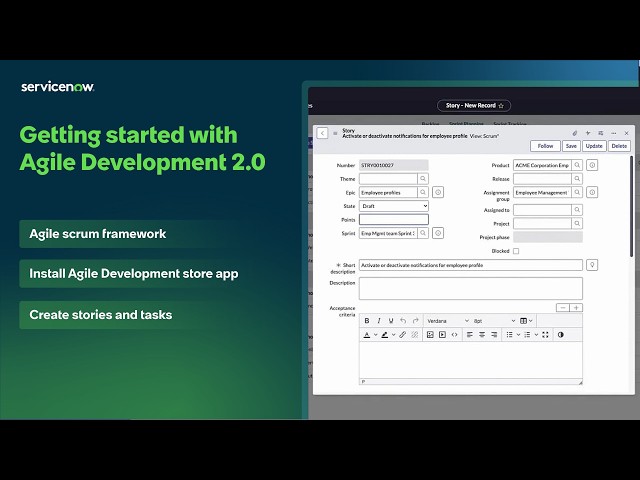This screenshot has height=480, width=640.
Task: Expand the highlight color dropdown arrow
Action: [x=393, y=335]
